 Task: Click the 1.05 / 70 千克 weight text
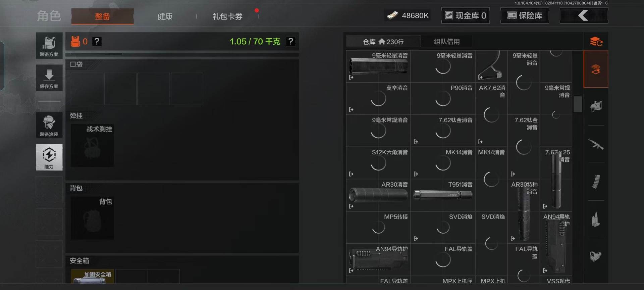pyautogui.click(x=255, y=41)
